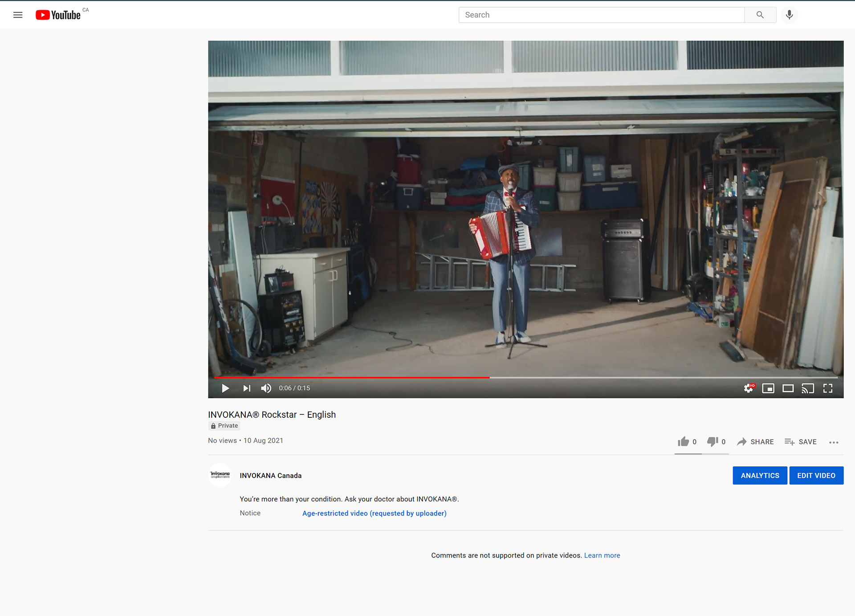Image resolution: width=855 pixels, height=616 pixels.
Task: Switch to theater mode
Action: point(788,388)
